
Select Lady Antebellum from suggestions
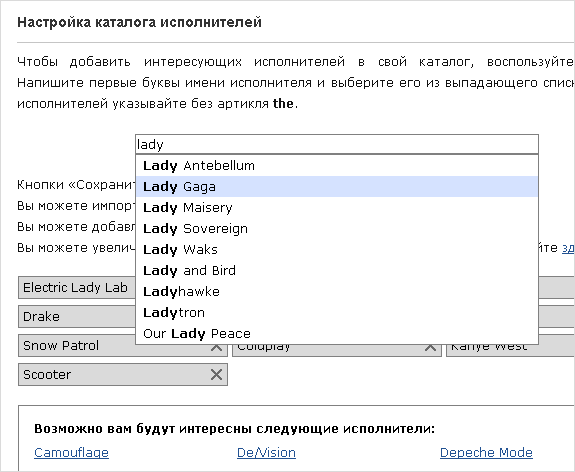pyautogui.click(x=337, y=166)
